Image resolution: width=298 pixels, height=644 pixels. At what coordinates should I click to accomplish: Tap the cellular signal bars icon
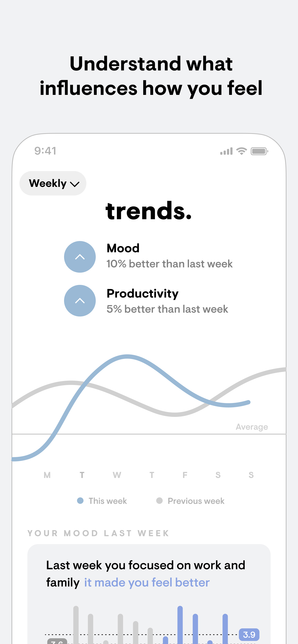click(x=226, y=151)
